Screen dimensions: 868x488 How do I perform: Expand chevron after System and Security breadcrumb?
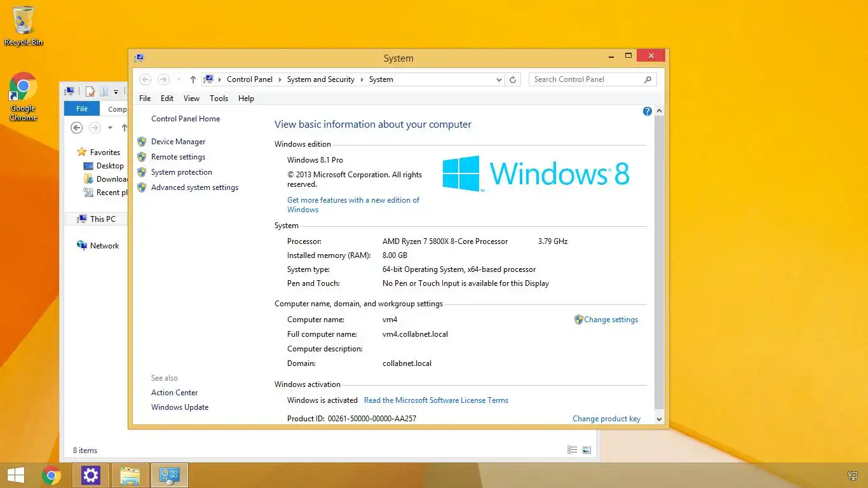click(x=362, y=79)
